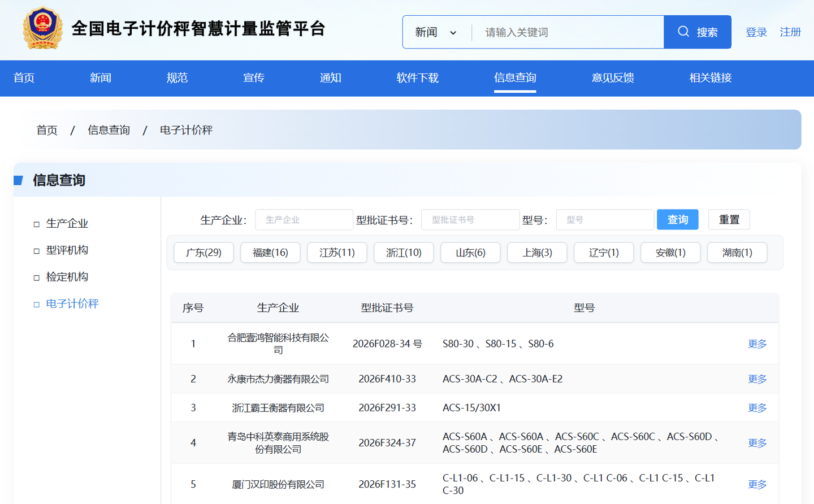
Task: Filter by 江苏(11)
Action: [x=337, y=253]
